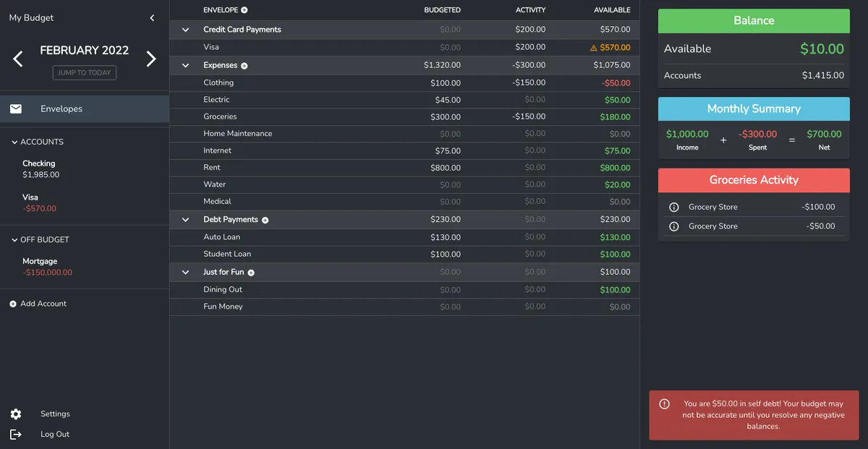Collapse the Credit Card Payments group
868x449 pixels.
click(x=185, y=30)
